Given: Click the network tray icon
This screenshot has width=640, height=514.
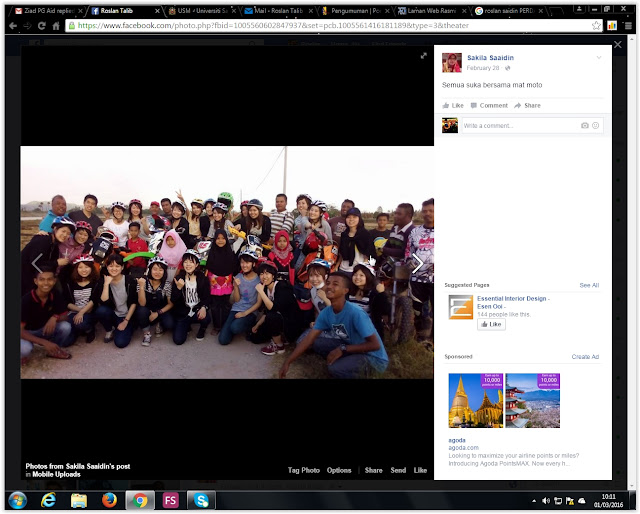Looking at the screenshot, I should click(x=558, y=501).
